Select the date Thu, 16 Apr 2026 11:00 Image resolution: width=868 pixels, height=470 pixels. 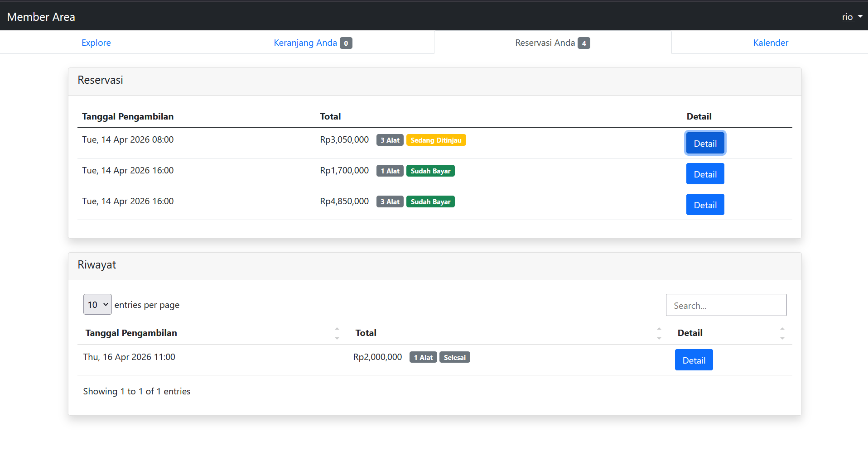[x=129, y=357]
